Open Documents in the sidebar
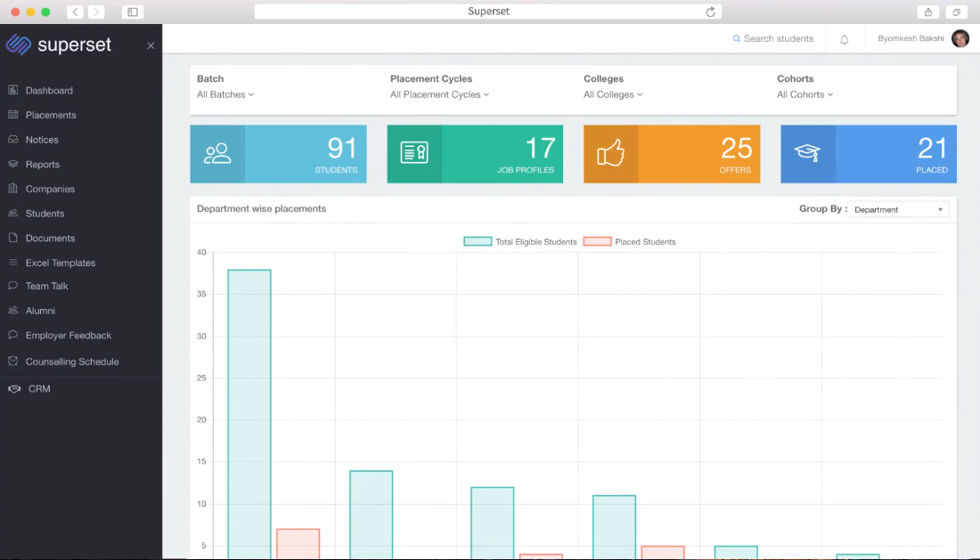The width and height of the screenshot is (980, 560). 50,238
